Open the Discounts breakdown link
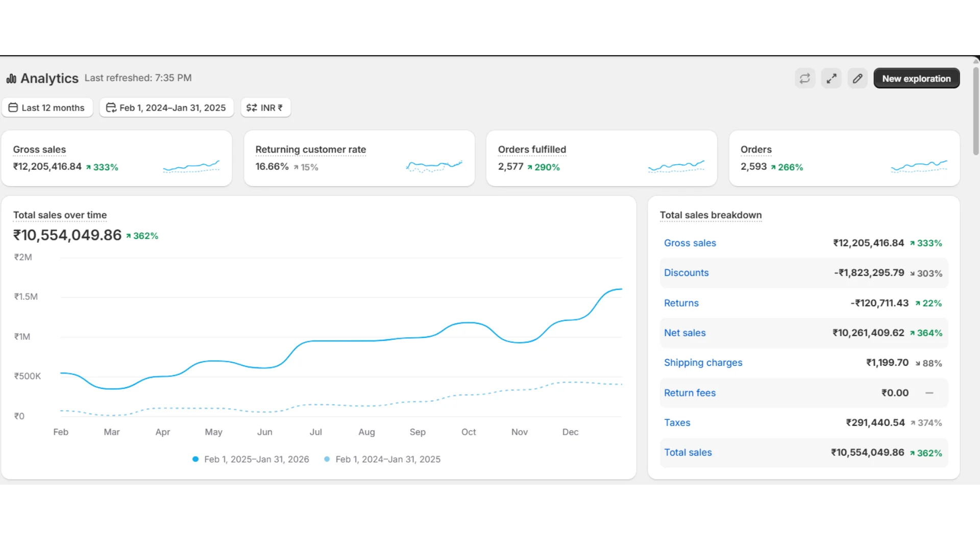The height and width of the screenshot is (551, 980). pyautogui.click(x=686, y=273)
